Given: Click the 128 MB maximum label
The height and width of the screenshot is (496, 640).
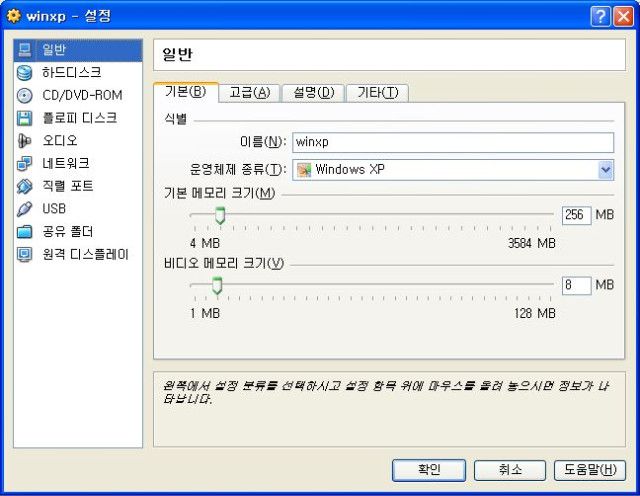Looking at the screenshot, I should click(535, 314).
